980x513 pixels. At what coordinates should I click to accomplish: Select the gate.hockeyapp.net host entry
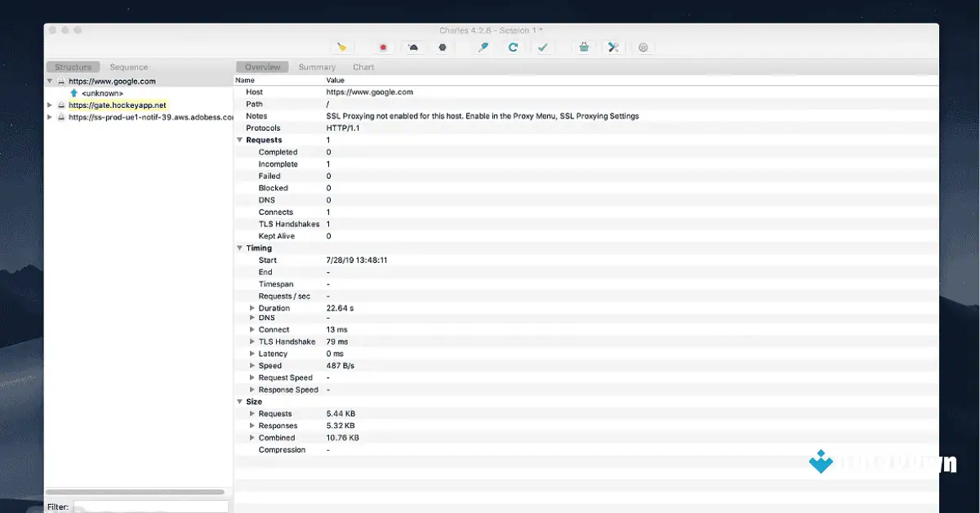[117, 105]
